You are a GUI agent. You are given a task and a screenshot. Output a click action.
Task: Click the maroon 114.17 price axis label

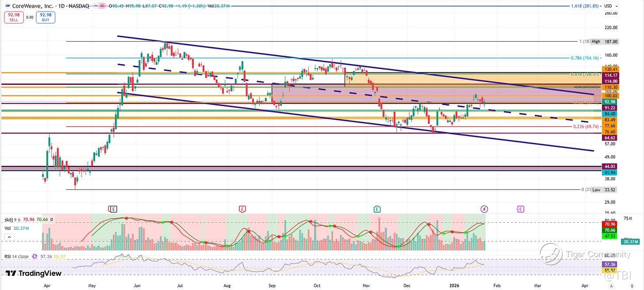click(610, 75)
